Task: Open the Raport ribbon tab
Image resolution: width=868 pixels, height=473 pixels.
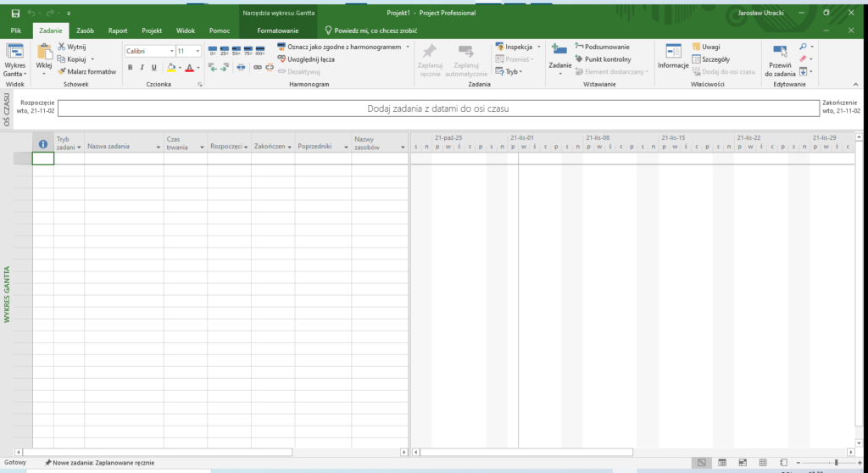Action: tap(118, 31)
